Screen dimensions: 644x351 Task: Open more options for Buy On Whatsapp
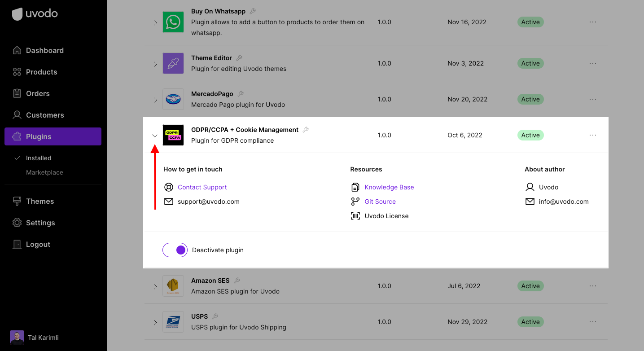(x=593, y=22)
